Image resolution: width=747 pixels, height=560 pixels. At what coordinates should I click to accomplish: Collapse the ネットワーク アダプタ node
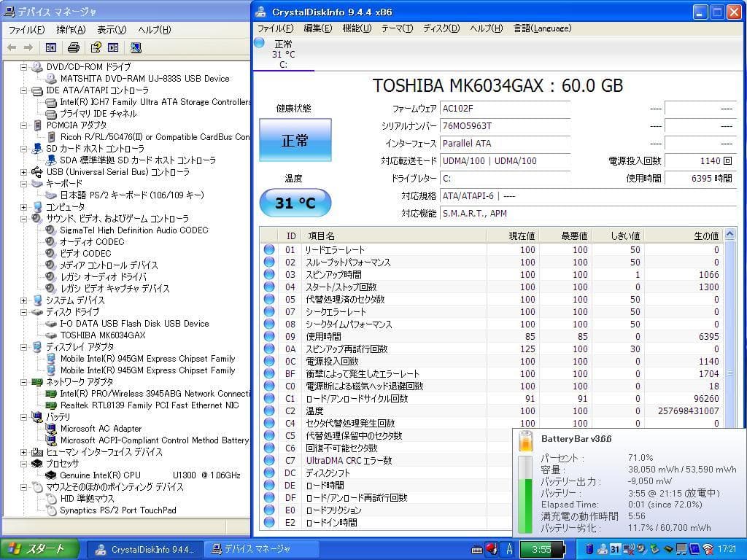pos(23,382)
